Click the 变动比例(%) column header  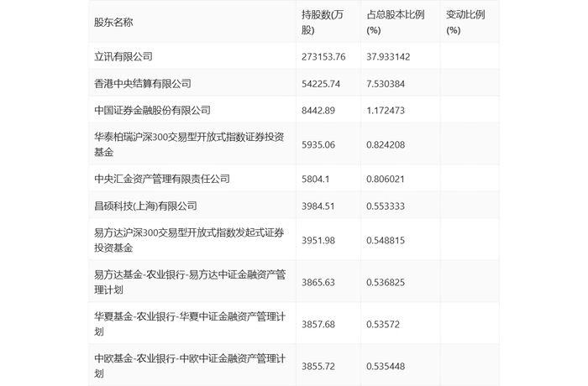[x=465, y=22]
